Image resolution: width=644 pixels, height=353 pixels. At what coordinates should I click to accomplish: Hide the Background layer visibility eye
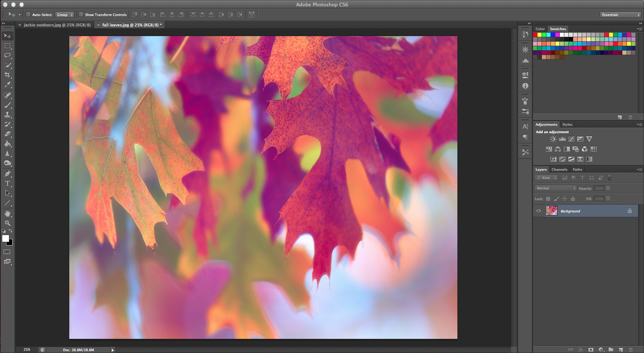click(x=539, y=211)
